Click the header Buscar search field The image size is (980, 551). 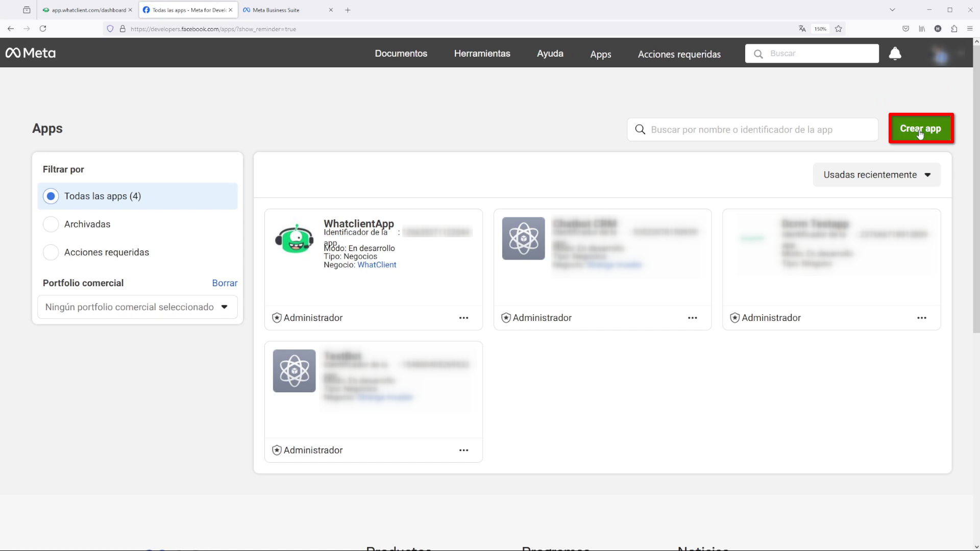pos(812,54)
